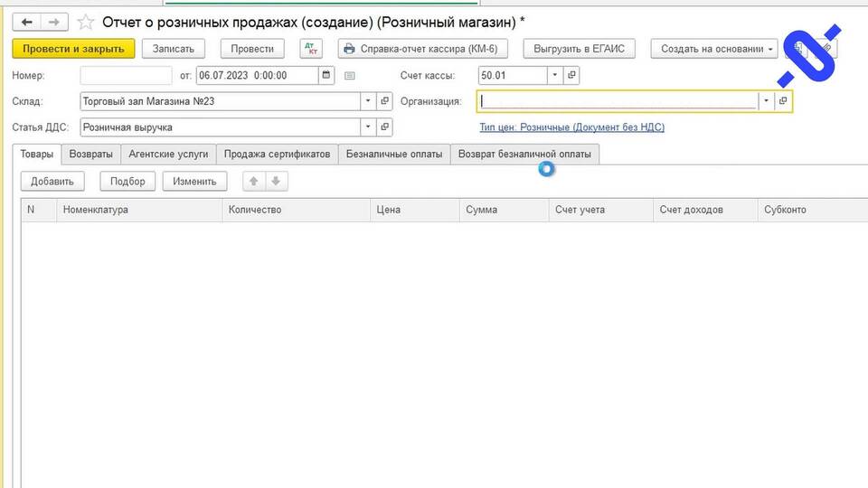Image resolution: width=868 pixels, height=488 pixels.
Task: Add document to favorites with star icon
Action: (86, 22)
